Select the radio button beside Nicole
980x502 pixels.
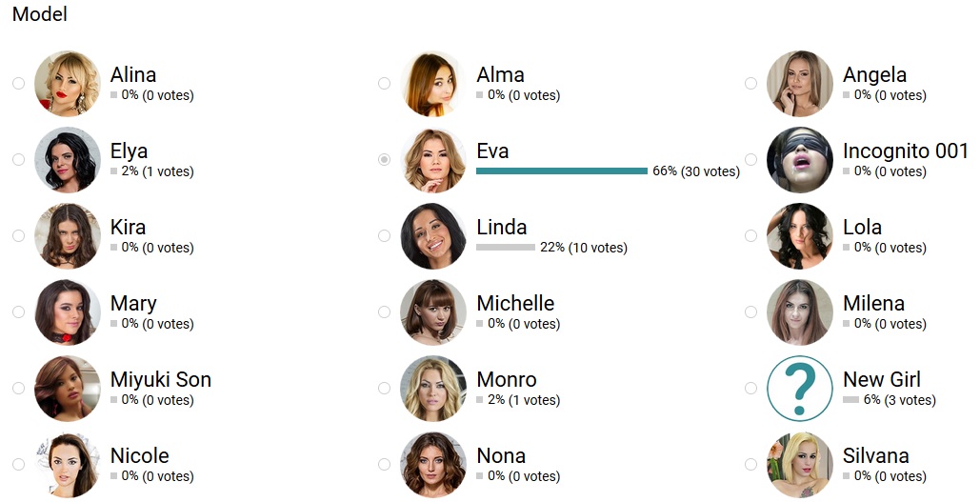tap(18, 464)
